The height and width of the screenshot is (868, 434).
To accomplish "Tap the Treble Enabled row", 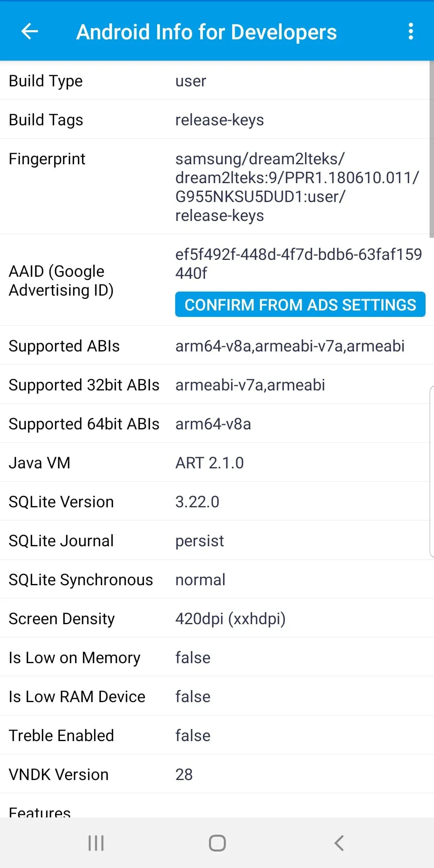I will [x=217, y=735].
